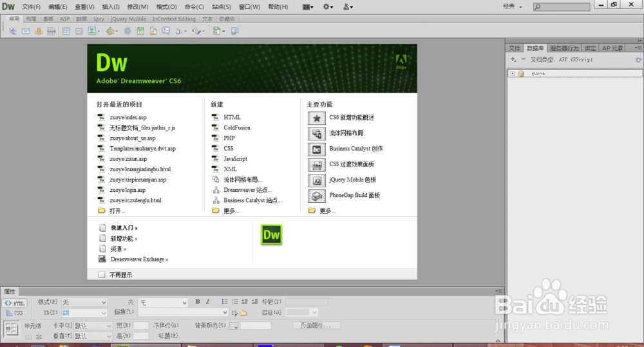Switch to the AP 元素 panel tab

tap(612, 48)
